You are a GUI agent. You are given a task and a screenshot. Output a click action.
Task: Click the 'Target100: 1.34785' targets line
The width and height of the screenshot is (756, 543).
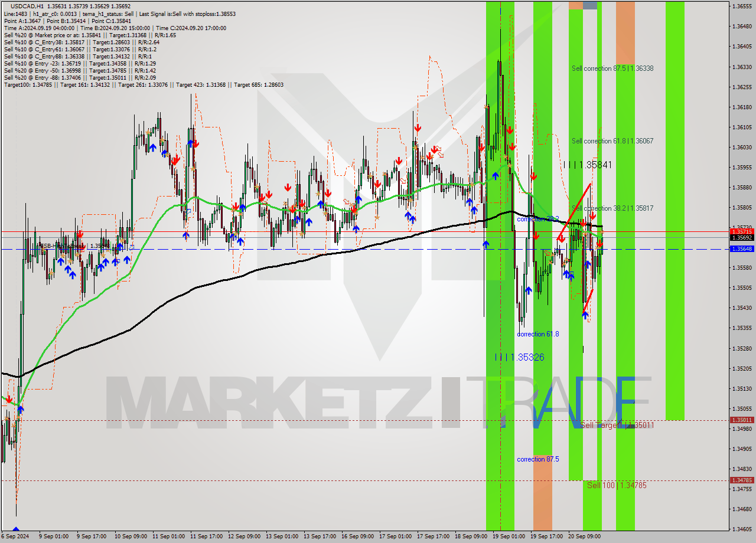click(x=144, y=84)
